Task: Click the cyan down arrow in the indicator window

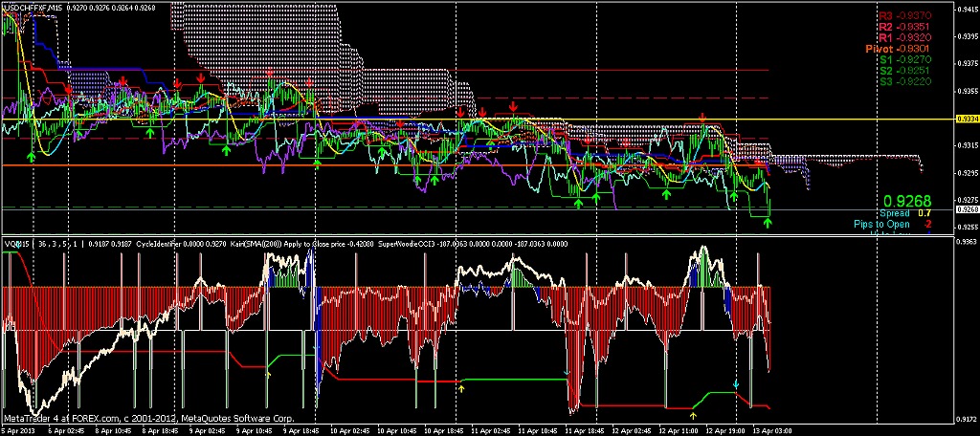Action: point(736,383)
